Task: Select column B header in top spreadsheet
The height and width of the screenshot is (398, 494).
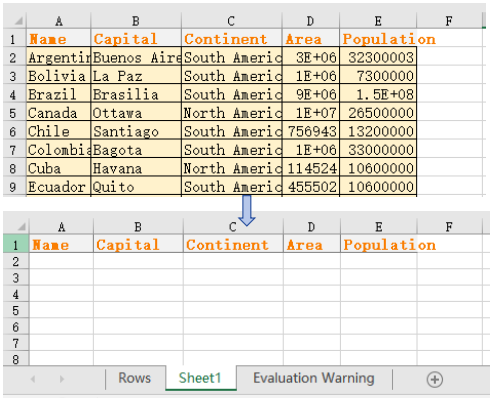Action: point(136,21)
